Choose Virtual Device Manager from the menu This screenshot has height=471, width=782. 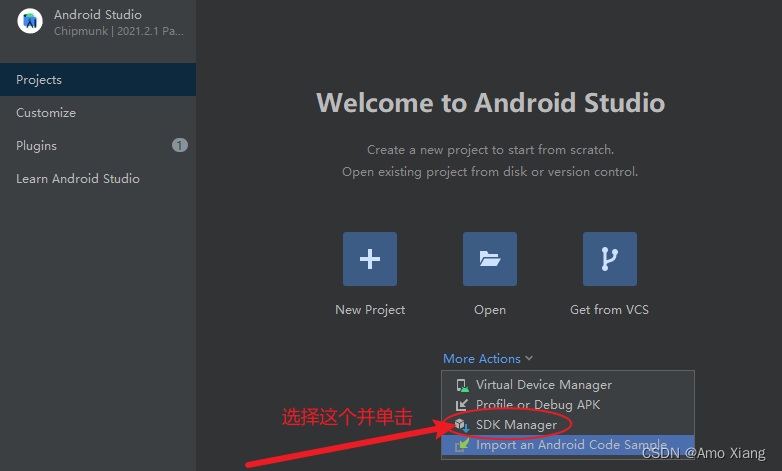point(568,385)
